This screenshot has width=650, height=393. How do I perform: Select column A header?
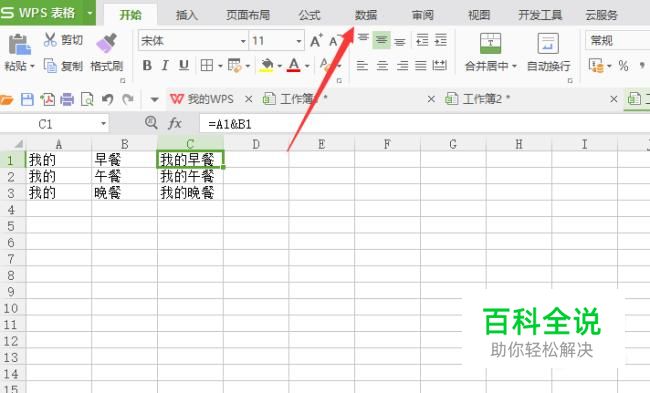(x=58, y=144)
